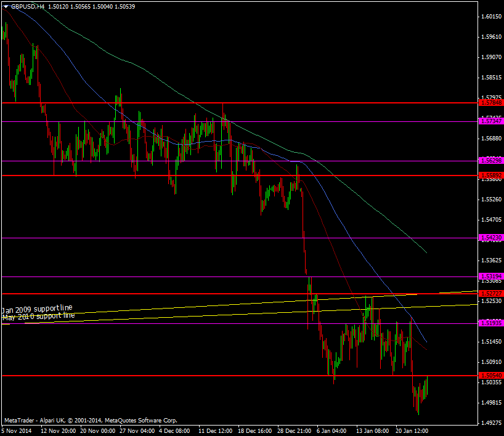
Task: Click the 1.49815 price scale value
Action: click(491, 403)
